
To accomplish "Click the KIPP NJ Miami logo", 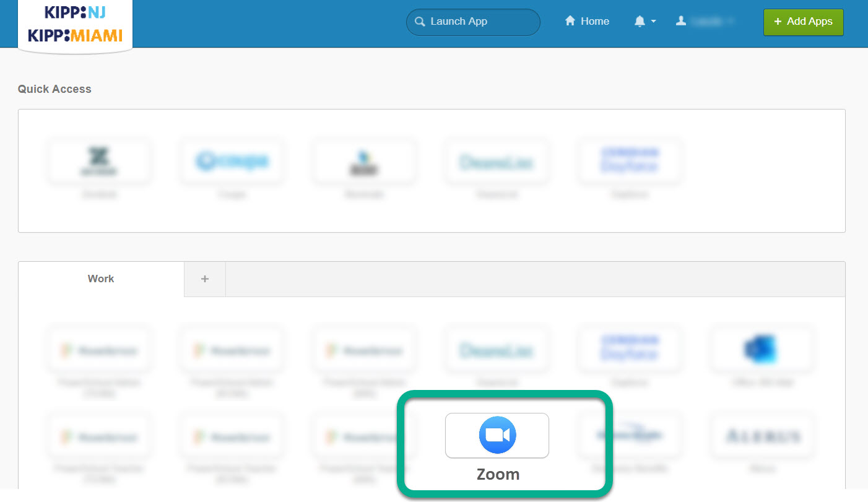I will (75, 25).
